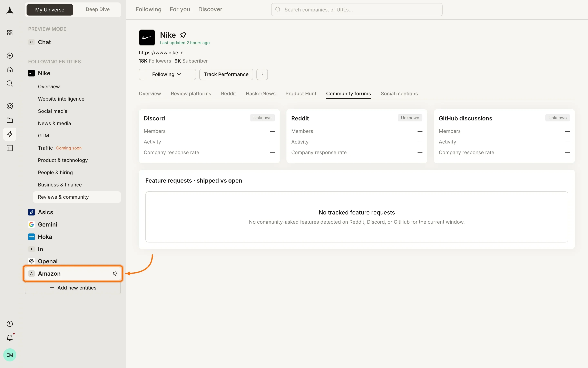Click the OpenAI logo icon in sidebar

31,261
